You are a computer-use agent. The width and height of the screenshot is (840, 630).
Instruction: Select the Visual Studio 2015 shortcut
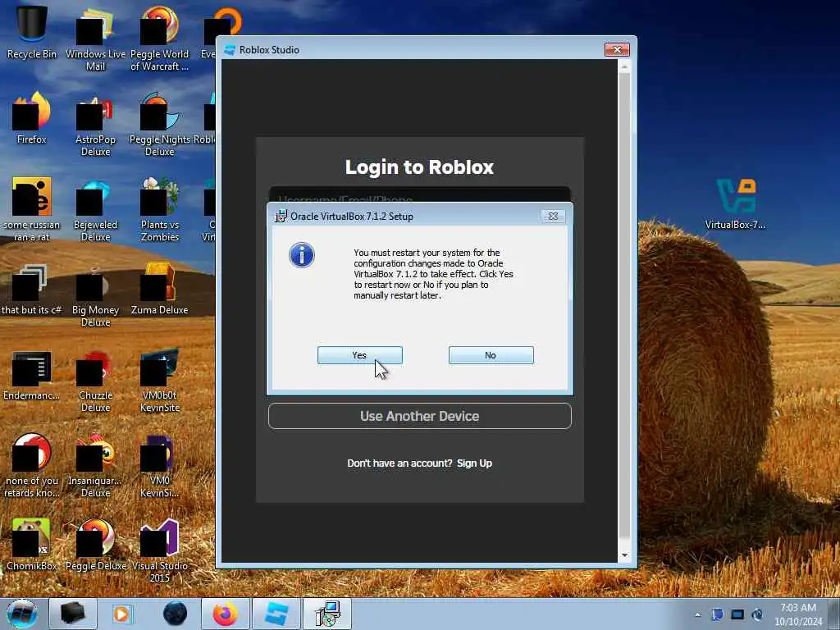[x=160, y=550]
